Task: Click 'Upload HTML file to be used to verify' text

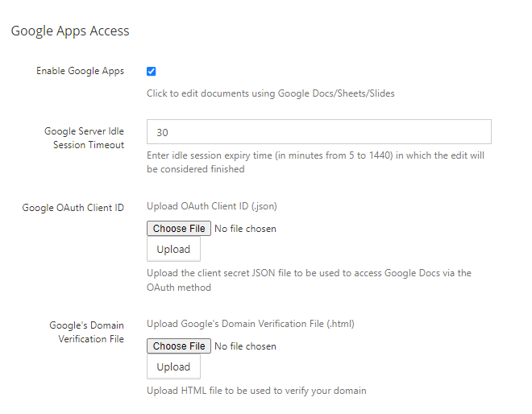Action: pos(256,391)
